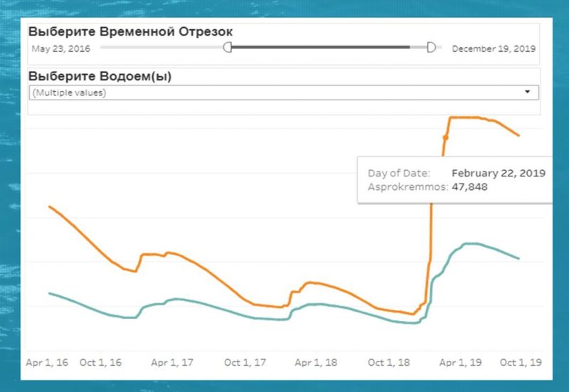Click the Apr 1, 18 axis label

point(317,362)
